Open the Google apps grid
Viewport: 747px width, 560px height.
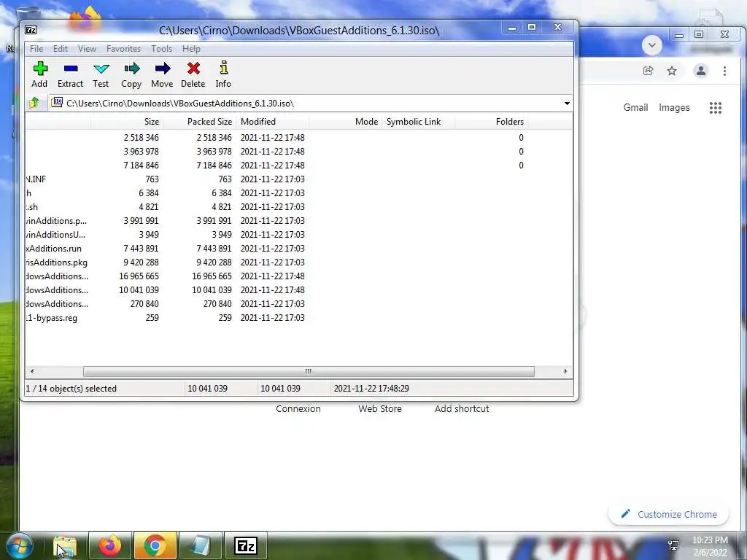click(716, 108)
